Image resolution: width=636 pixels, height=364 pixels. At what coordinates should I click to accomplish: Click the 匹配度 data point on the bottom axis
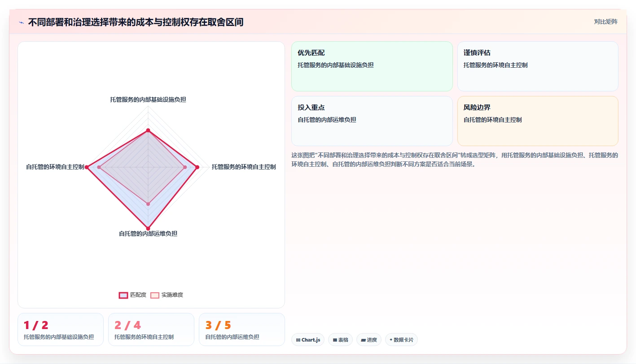tap(148, 229)
